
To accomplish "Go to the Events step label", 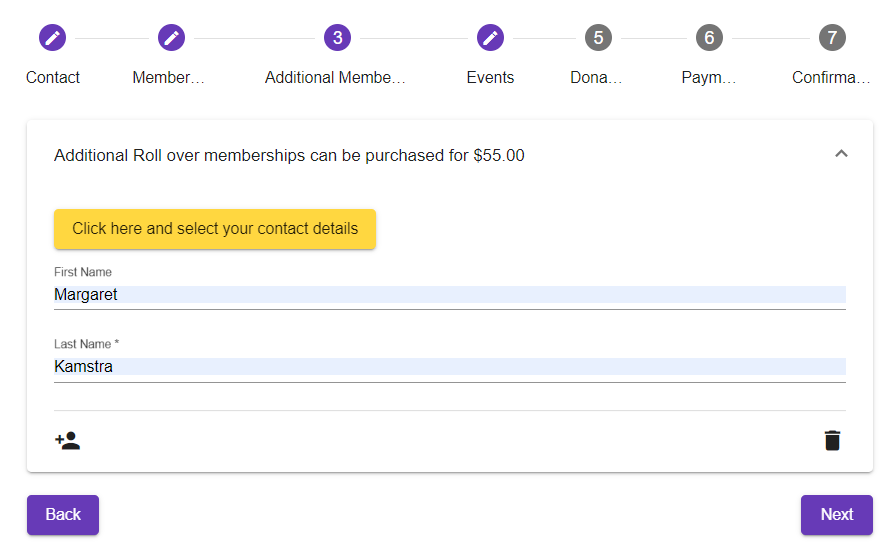I will [490, 77].
